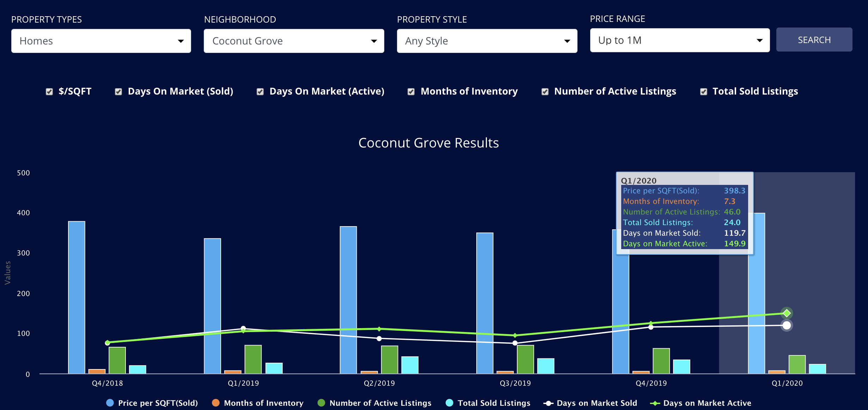Click the Q2/2019 green Days Active diamond point

[379, 329]
